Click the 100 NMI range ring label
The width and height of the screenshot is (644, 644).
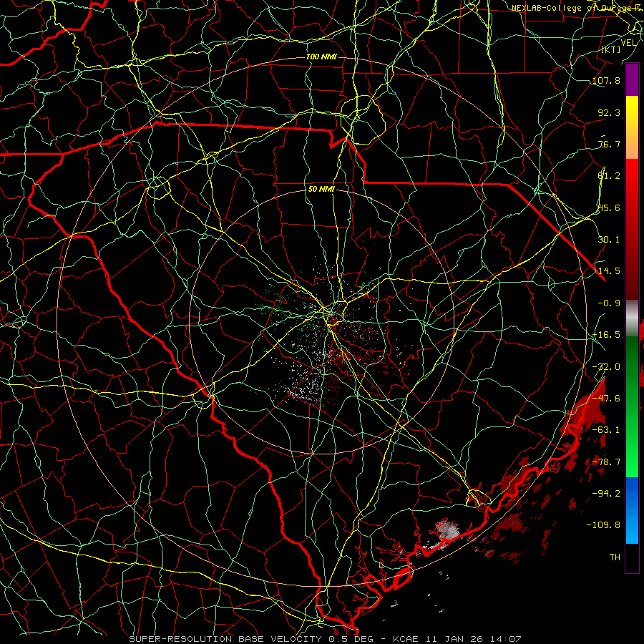[321, 57]
